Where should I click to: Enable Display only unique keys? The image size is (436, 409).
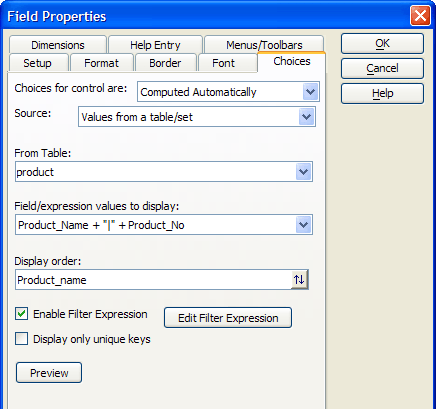pyautogui.click(x=22, y=339)
